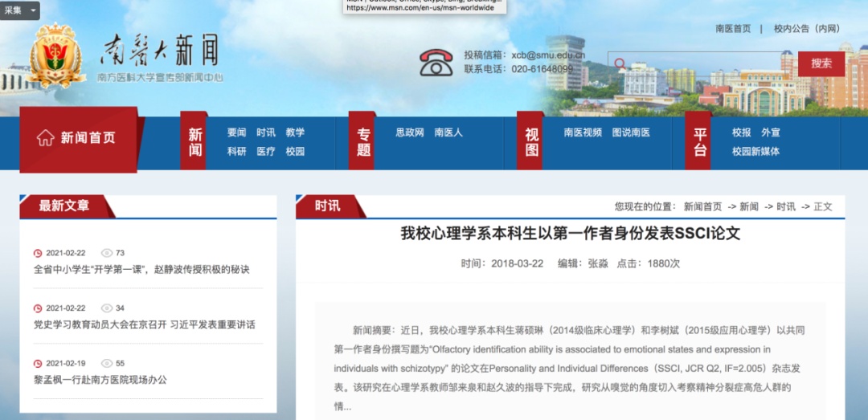Click the eye icon showing 34 views

tap(106, 308)
